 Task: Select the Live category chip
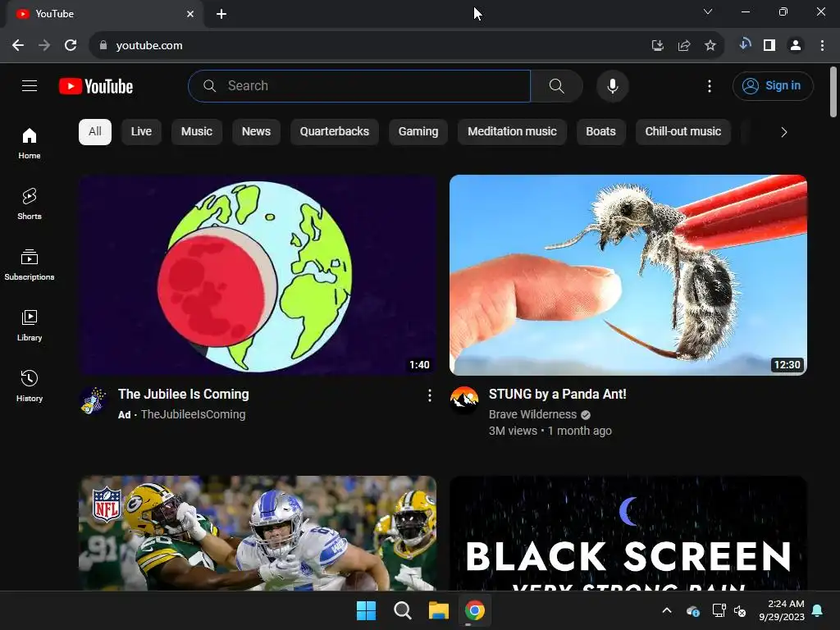tap(141, 132)
